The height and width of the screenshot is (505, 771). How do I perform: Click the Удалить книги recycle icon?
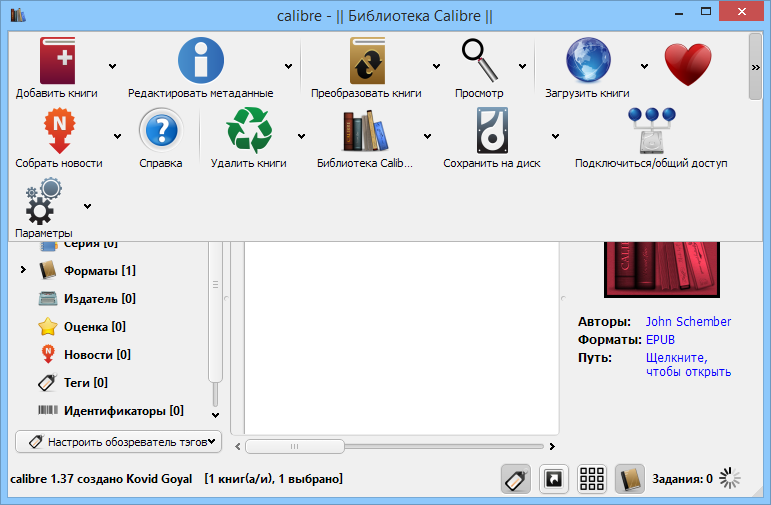249,131
